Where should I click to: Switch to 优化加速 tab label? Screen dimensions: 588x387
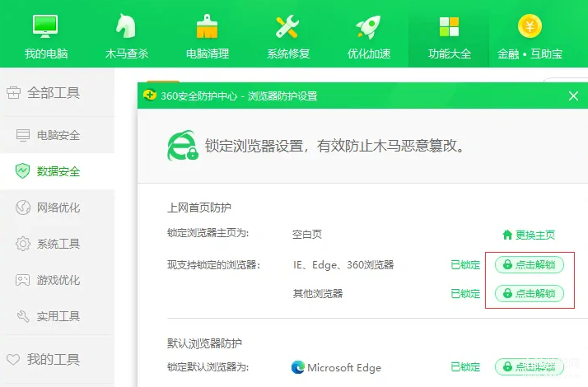pos(369,54)
